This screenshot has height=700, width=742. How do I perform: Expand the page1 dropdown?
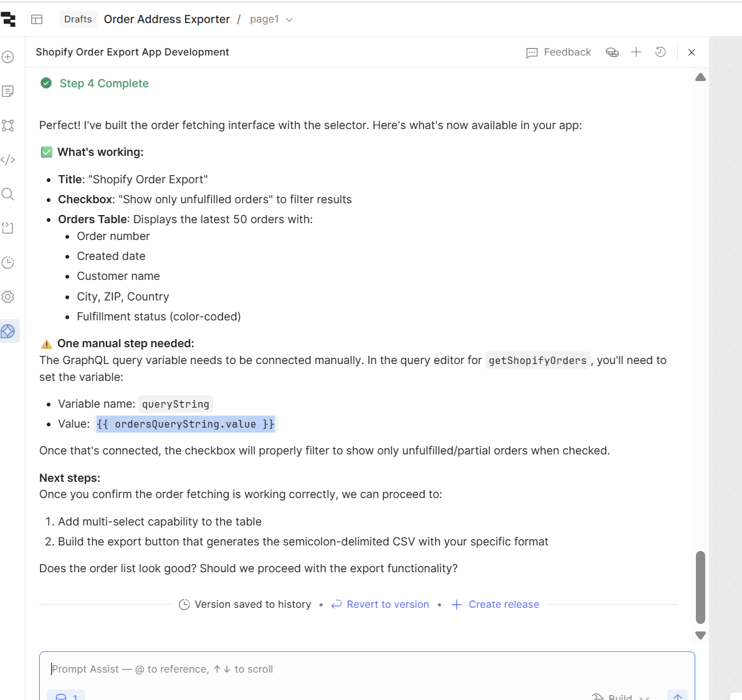click(x=271, y=19)
